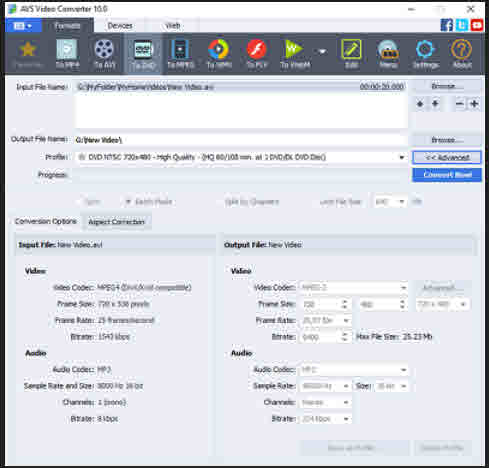Image resolution: width=489 pixels, height=468 pixels.
Task: Switch to the Devices tab
Action: (120, 26)
